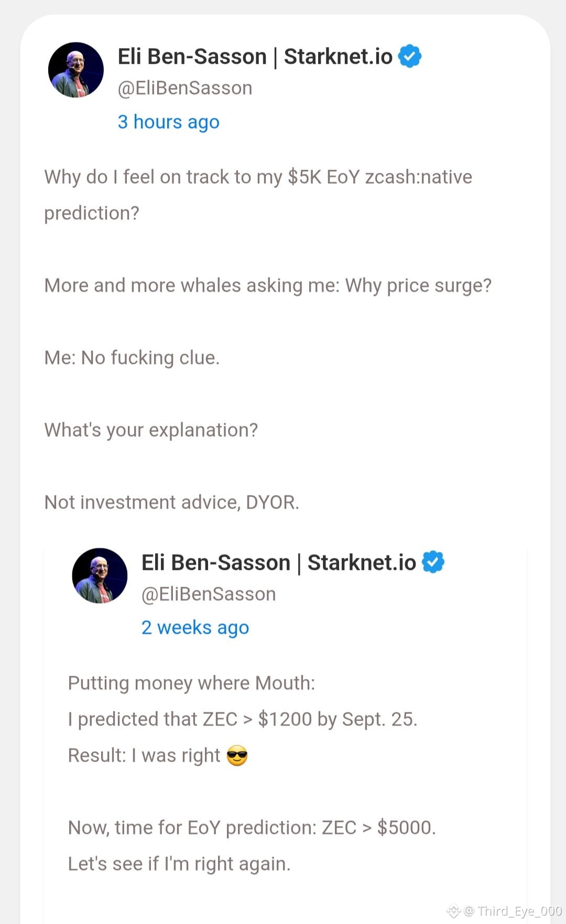The width and height of the screenshot is (566, 924).
Task: Open quoted post 'Putting money where Mouth'
Action: pyautogui.click(x=192, y=683)
